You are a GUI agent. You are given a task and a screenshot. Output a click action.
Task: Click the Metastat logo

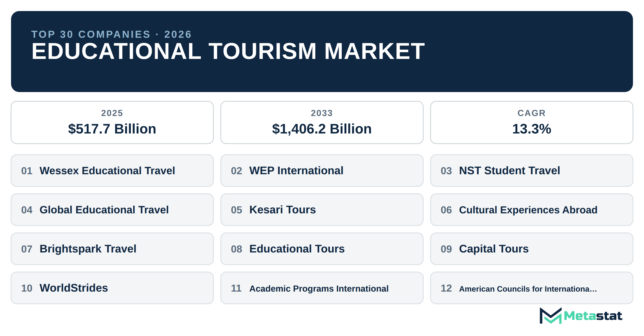click(581, 316)
